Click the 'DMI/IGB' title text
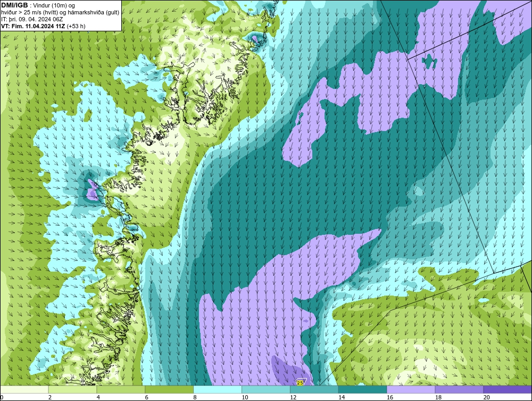 14,5
